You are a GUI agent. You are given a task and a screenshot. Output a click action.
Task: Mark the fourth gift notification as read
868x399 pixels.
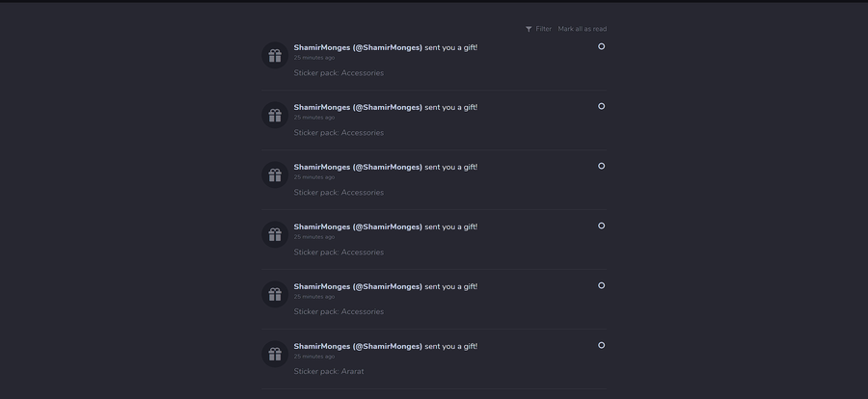tap(602, 226)
